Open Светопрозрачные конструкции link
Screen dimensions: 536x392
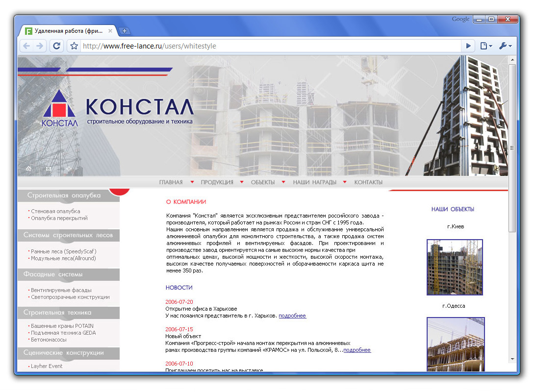(x=71, y=297)
